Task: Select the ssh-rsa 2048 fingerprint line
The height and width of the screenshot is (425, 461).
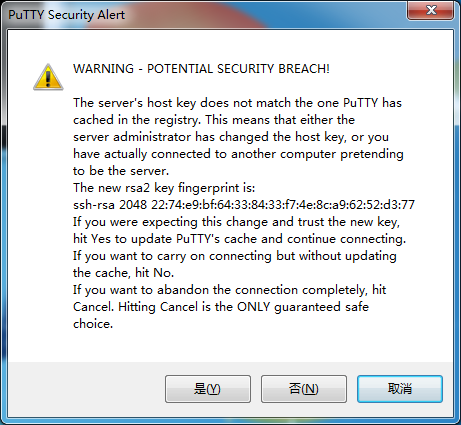Action: 244,205
